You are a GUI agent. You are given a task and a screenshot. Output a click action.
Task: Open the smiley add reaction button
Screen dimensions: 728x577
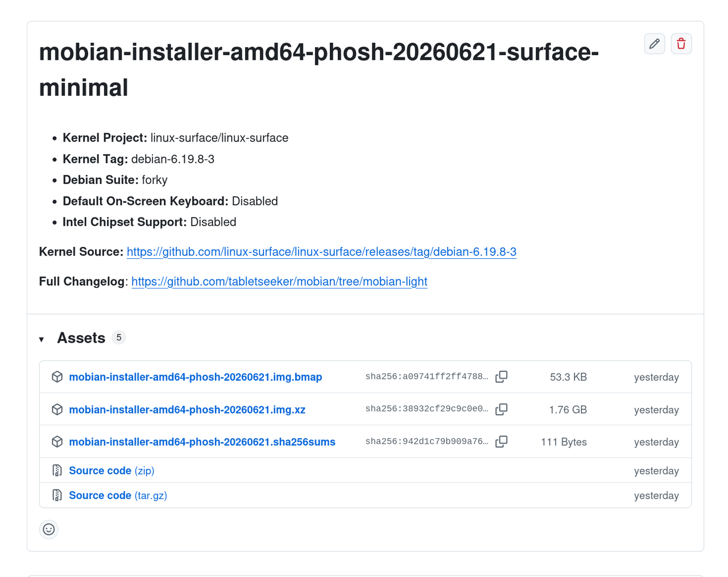pyautogui.click(x=49, y=529)
